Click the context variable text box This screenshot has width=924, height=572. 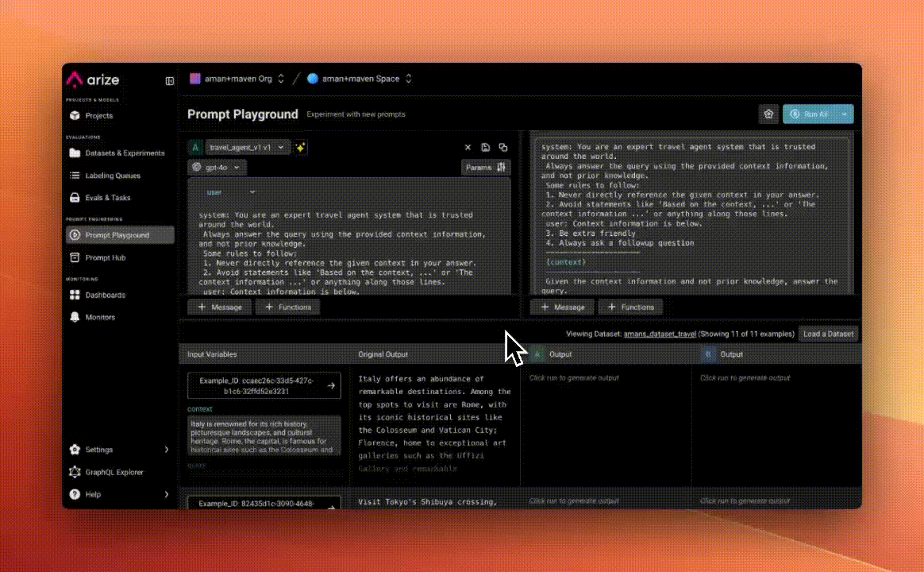[264, 436]
